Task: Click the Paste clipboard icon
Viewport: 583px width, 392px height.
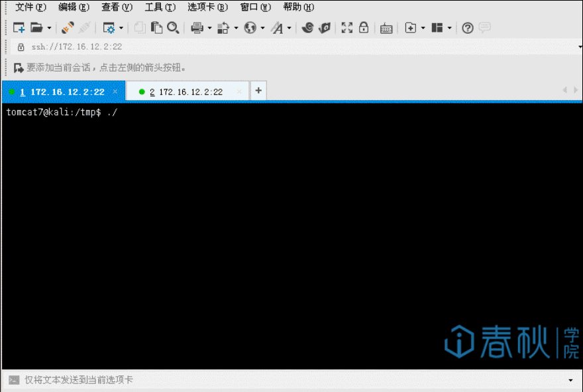Action: pos(157,28)
